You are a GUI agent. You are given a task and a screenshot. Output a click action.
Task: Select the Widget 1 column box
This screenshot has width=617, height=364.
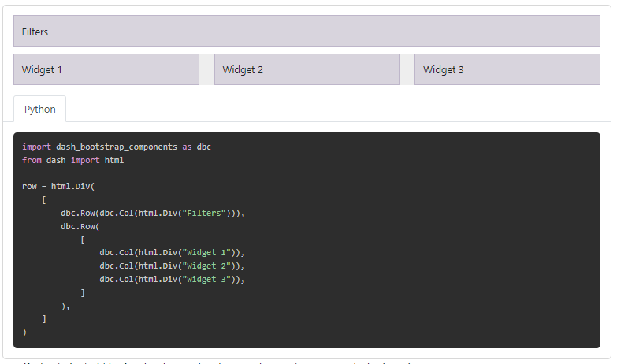point(106,69)
